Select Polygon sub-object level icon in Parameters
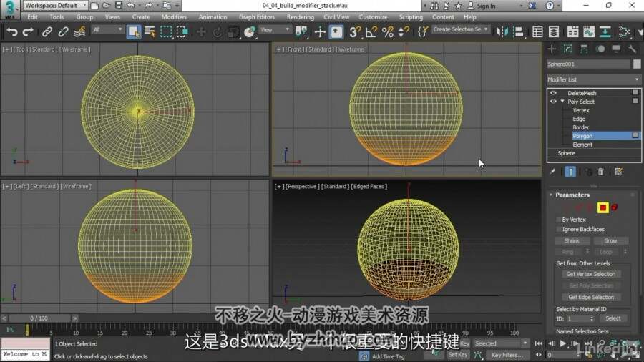 [602, 207]
